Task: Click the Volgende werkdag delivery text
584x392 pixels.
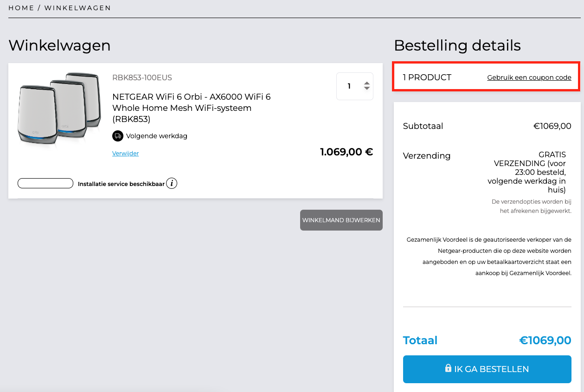Action: 157,136
